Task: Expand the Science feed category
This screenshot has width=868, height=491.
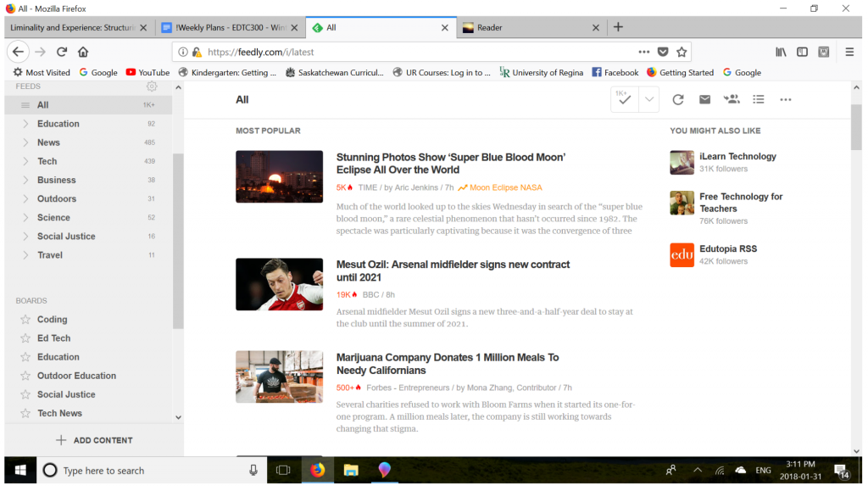Action: 25,218
